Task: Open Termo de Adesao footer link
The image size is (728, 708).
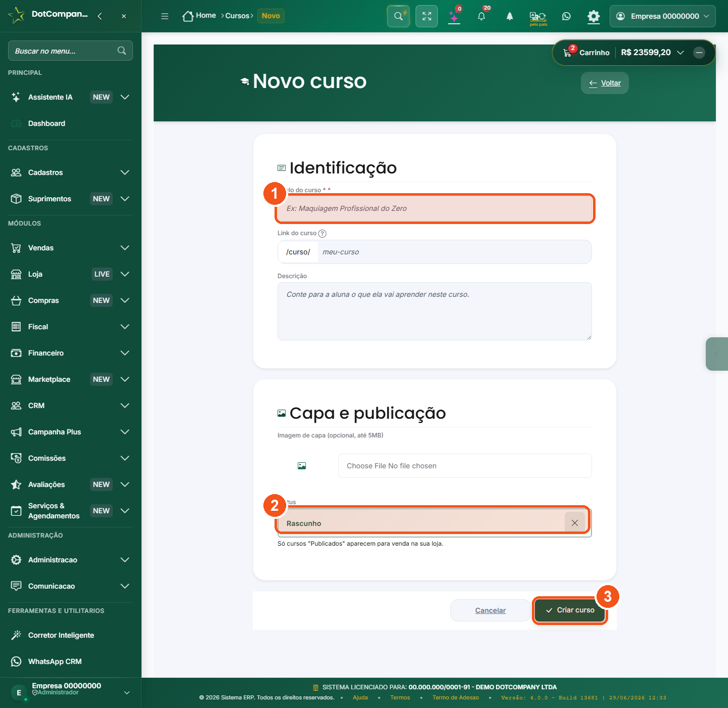Action: pos(456,697)
